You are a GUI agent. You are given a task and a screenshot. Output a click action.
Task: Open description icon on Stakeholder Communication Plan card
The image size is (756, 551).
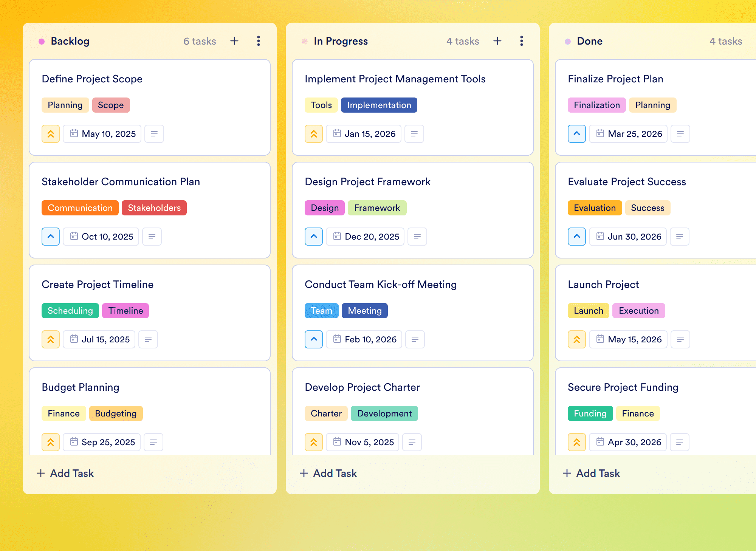(152, 237)
